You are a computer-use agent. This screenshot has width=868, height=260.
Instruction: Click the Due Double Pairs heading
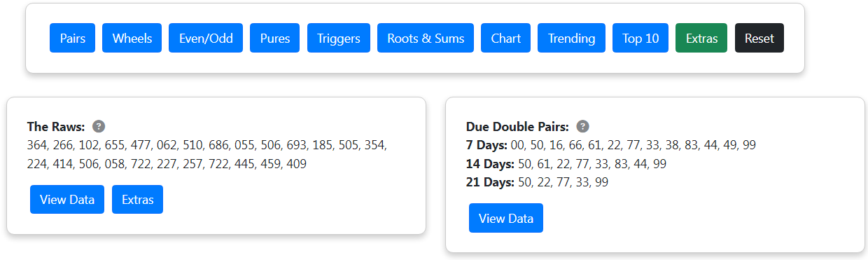pyautogui.click(x=518, y=127)
